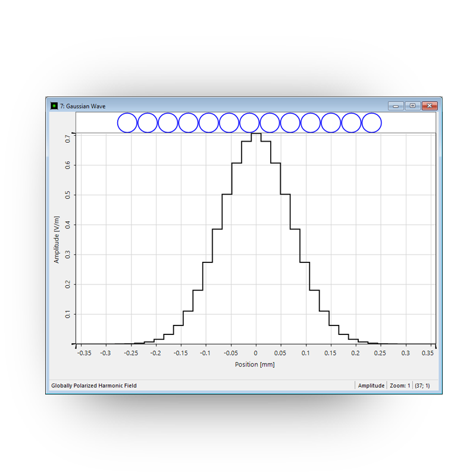Screen dimensions: 476x476
Task: Click the Position [mm] axis label
Action: [255, 364]
